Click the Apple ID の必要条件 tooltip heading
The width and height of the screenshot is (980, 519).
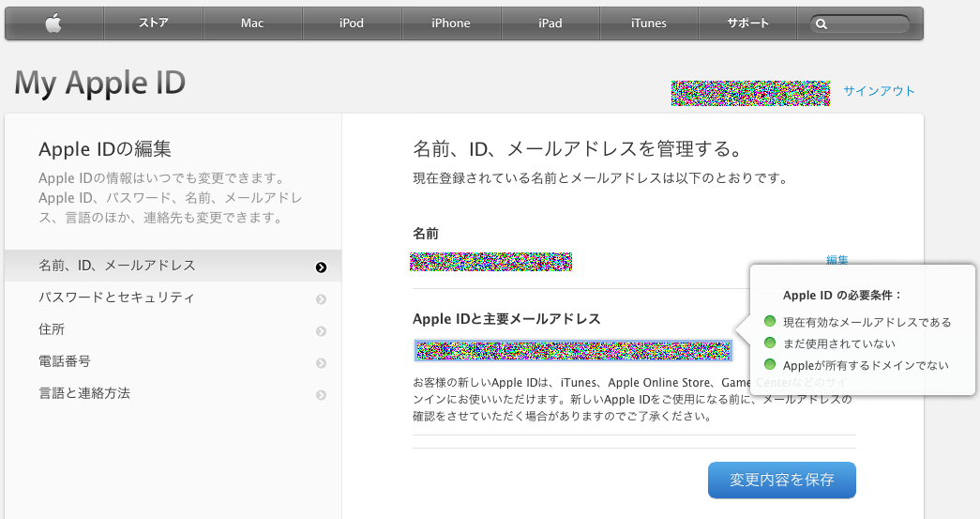click(842, 295)
